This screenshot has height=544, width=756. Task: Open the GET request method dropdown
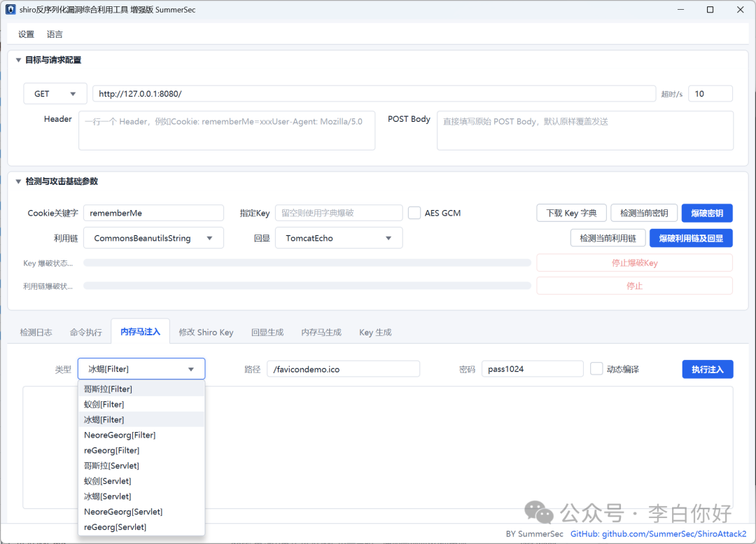[55, 94]
